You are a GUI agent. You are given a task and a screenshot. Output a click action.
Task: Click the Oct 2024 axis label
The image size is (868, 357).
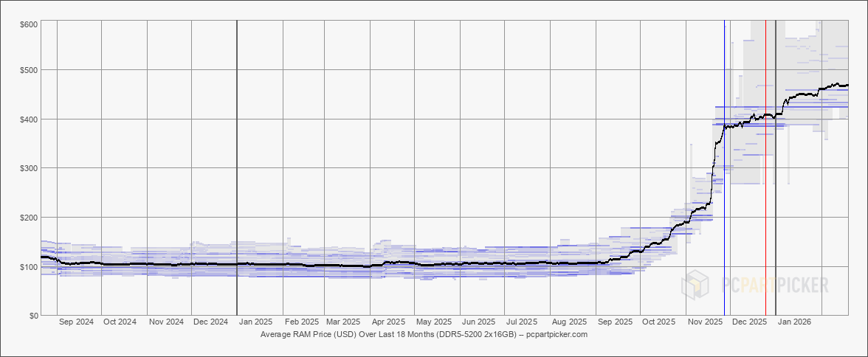pos(120,322)
